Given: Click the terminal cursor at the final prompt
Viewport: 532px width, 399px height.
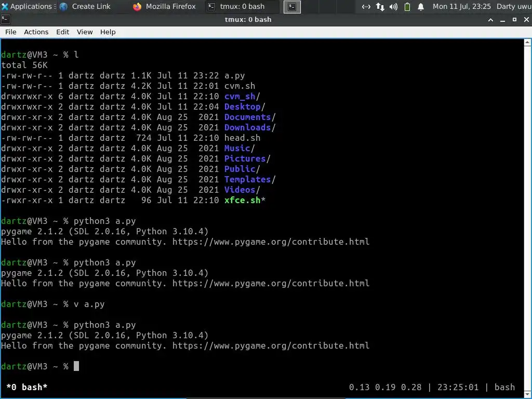Looking at the screenshot, I should coord(76,366).
